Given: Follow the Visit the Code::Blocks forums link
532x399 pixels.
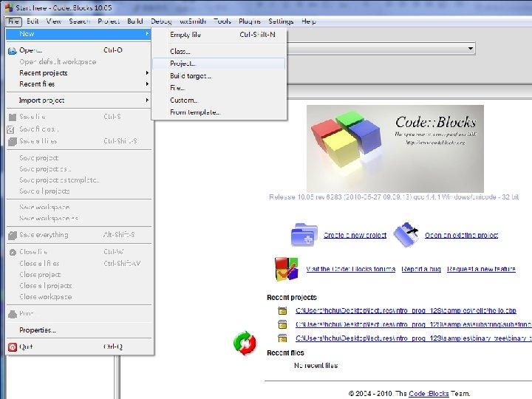Looking at the screenshot, I should [x=351, y=269].
